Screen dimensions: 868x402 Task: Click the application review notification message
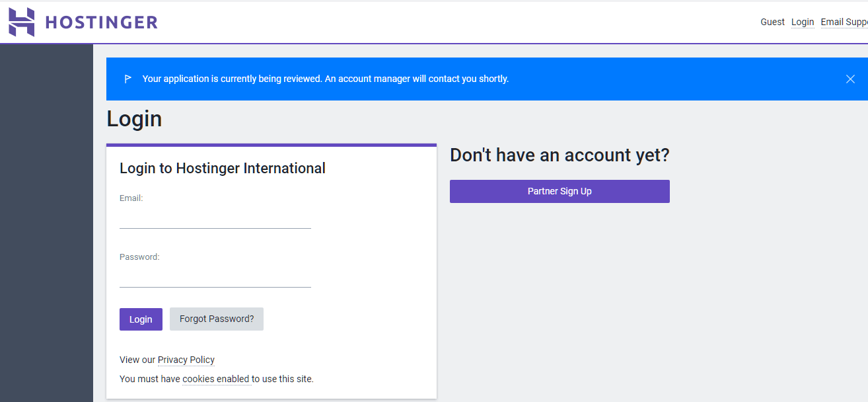pyautogui.click(x=326, y=79)
